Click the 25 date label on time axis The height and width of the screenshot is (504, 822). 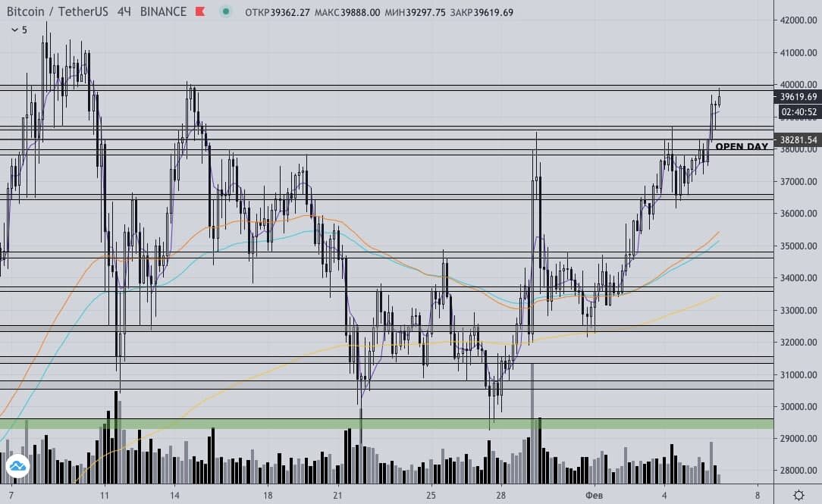431,495
